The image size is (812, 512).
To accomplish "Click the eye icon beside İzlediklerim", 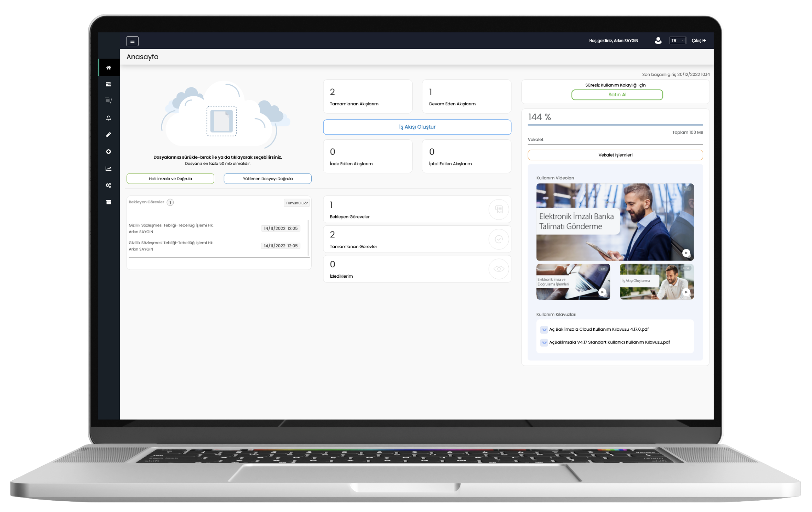I will pyautogui.click(x=498, y=269).
